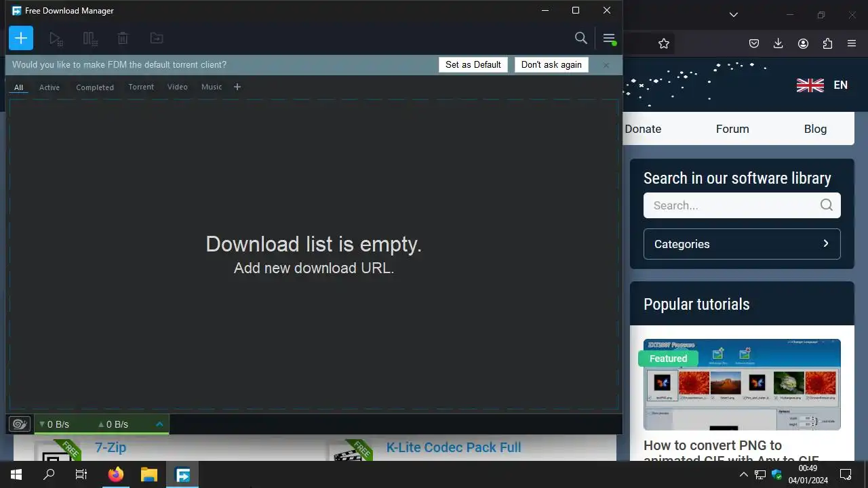Expand the Categories menu

click(742, 244)
